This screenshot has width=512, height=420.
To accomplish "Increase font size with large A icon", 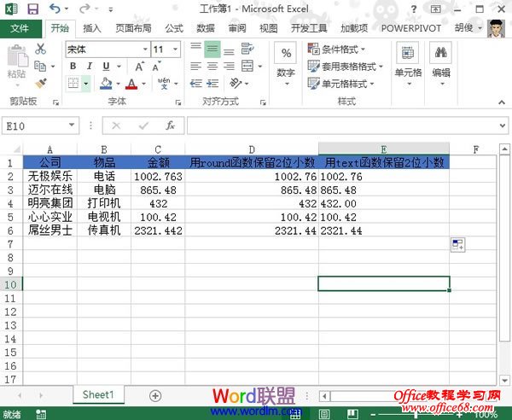I will click(x=139, y=67).
